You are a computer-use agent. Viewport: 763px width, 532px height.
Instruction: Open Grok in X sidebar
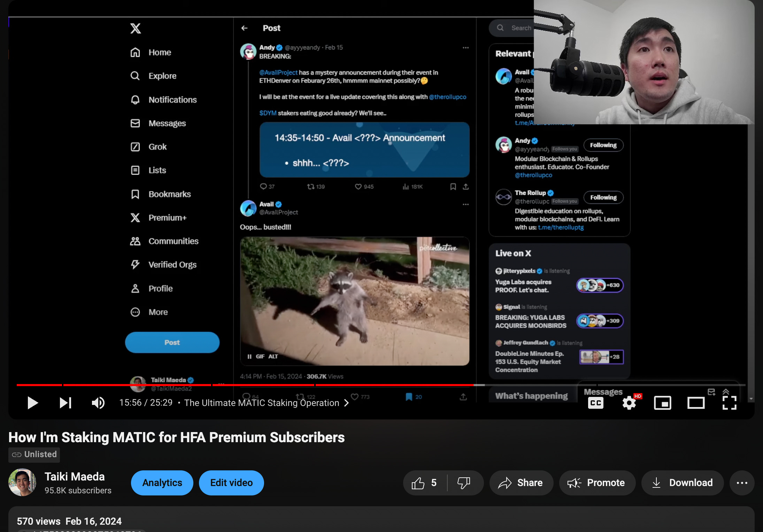tap(148, 147)
